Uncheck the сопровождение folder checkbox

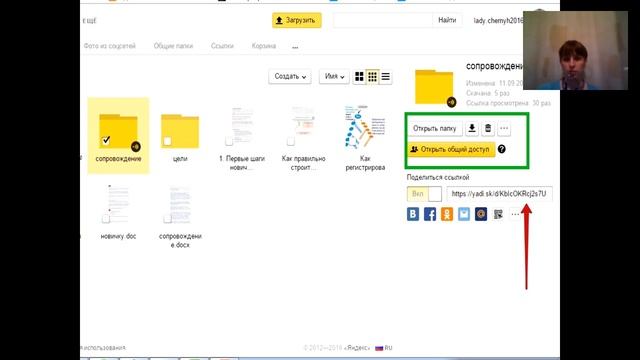coord(106,140)
